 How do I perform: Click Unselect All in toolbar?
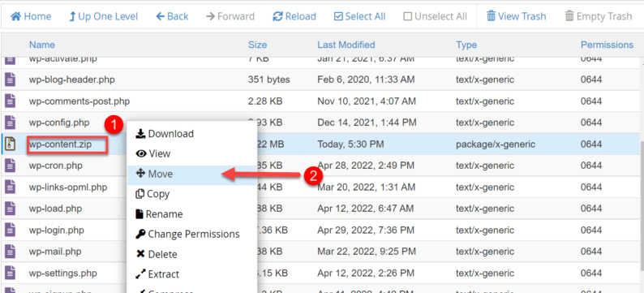(x=436, y=16)
